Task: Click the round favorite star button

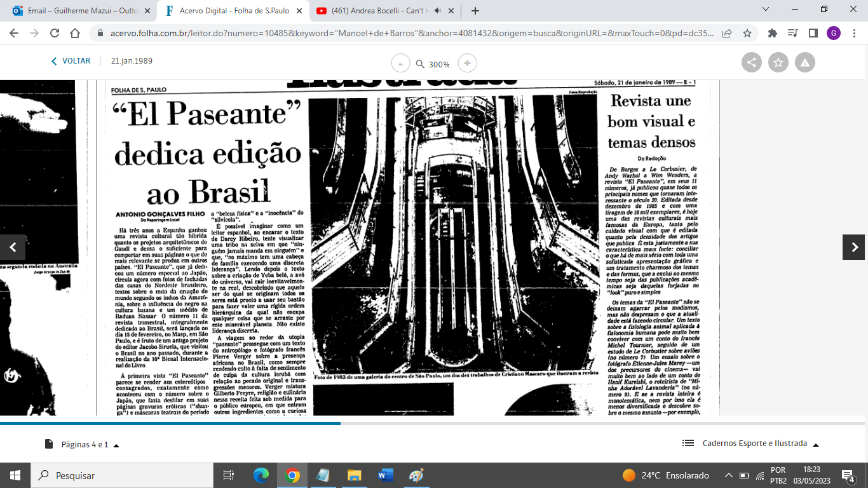Action: [778, 62]
